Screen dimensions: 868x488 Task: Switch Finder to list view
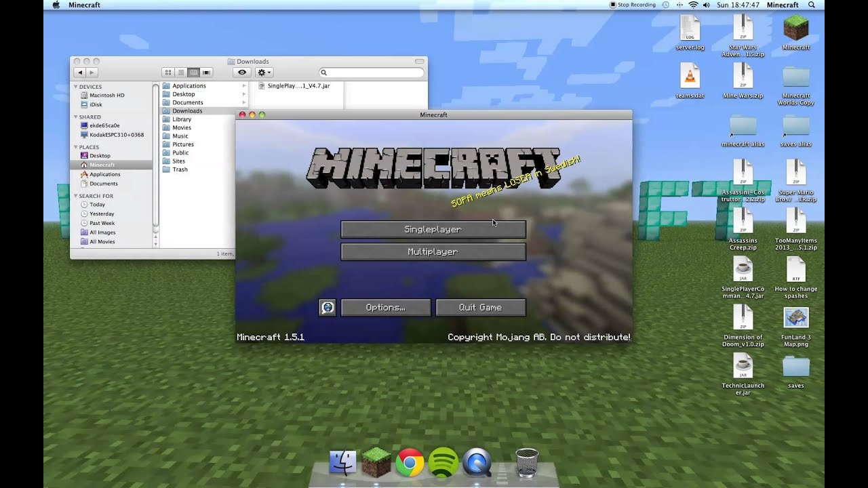pos(181,73)
